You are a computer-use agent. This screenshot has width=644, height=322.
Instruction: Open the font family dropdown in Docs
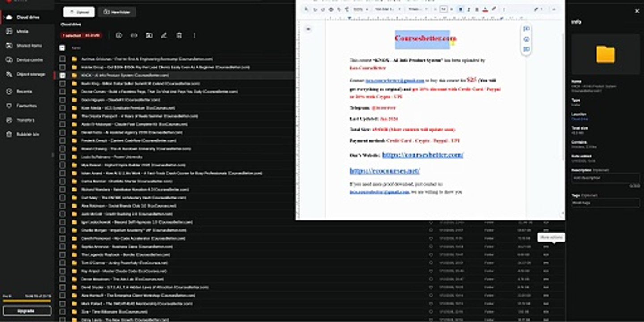click(x=417, y=9)
